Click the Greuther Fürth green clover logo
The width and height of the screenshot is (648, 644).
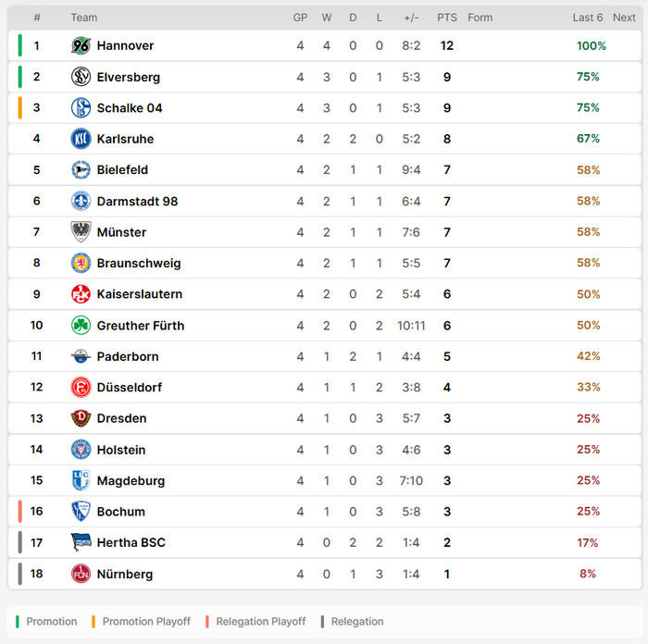coord(81,326)
